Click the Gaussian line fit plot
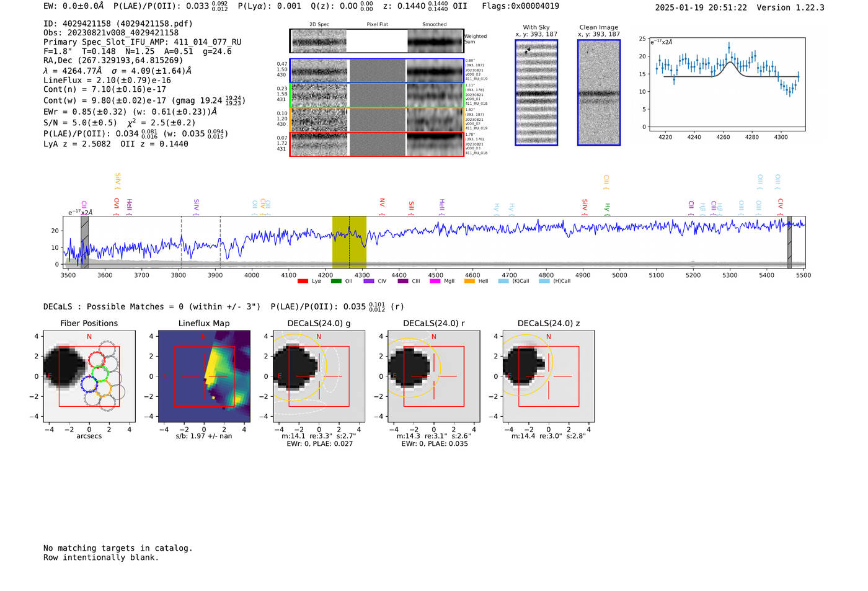Image resolution: width=868 pixels, height=591 pixels. pos(727,85)
